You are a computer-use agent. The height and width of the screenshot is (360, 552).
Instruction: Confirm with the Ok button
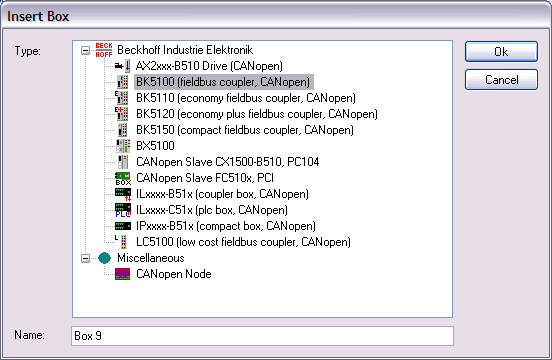click(501, 52)
